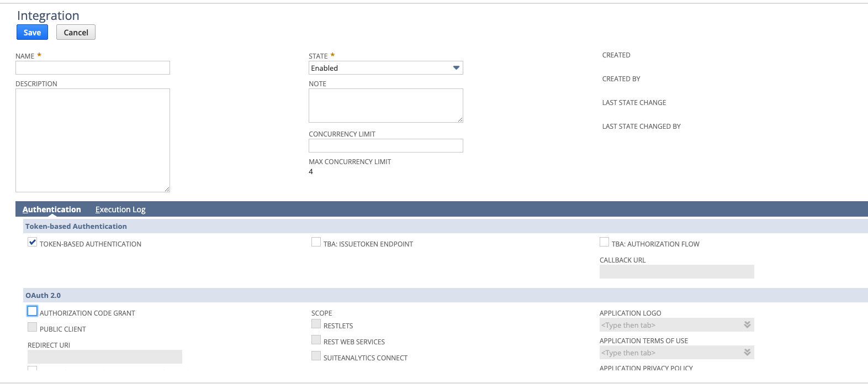Open the Execution Log tab
Screen dimensions: 868x388
tap(120, 209)
